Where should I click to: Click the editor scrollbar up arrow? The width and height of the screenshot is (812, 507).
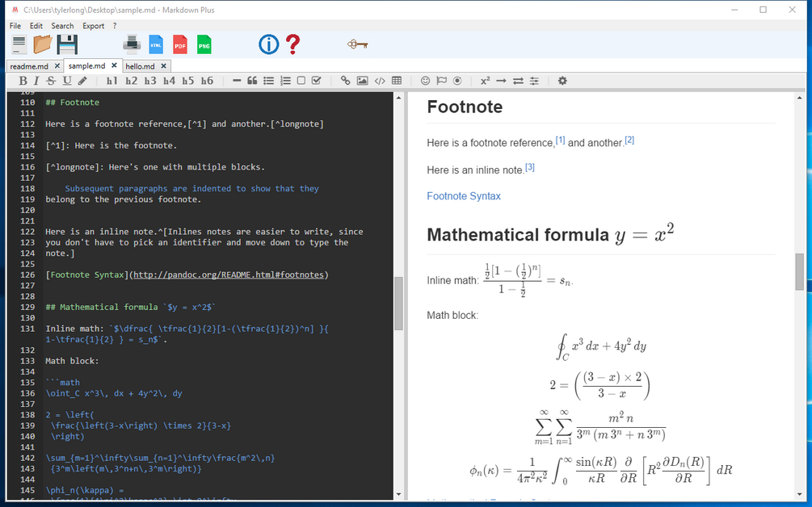pos(398,97)
